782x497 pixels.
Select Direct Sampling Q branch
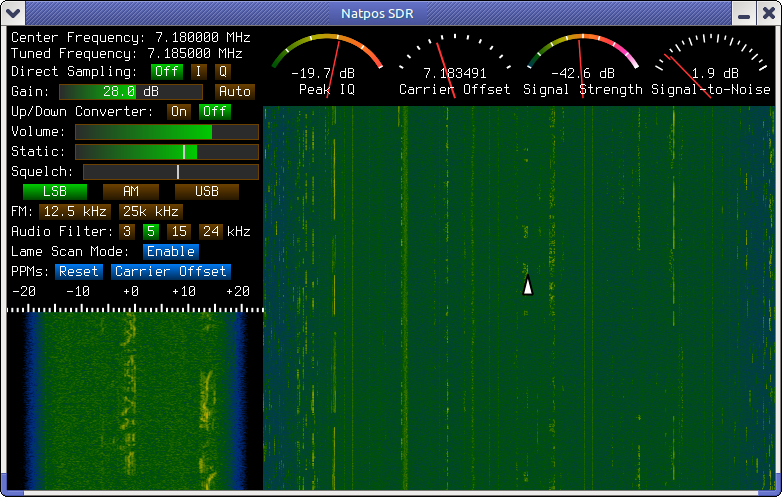click(222, 72)
